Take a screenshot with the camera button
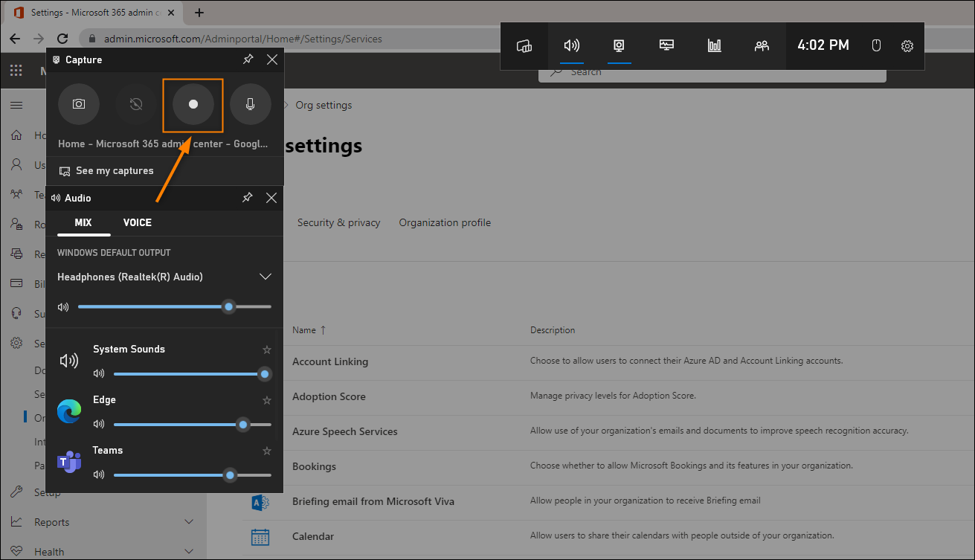 tap(79, 104)
